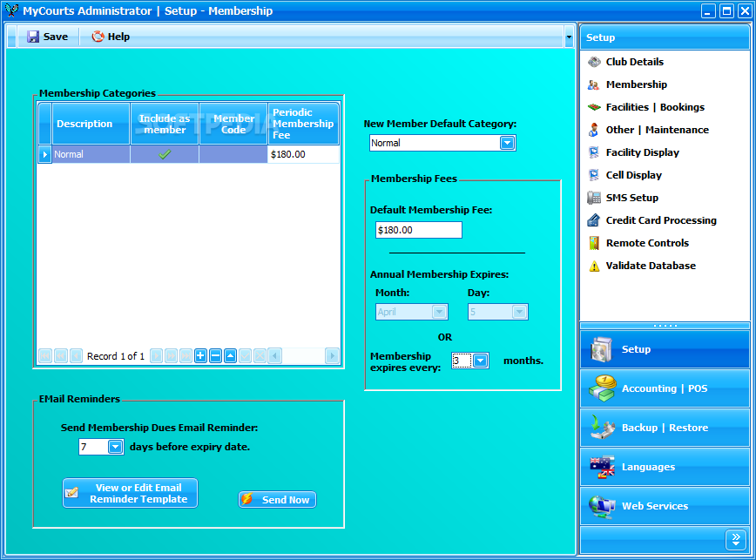Expand navigation pane configure chevron button
This screenshot has width=756, height=560.
click(736, 539)
